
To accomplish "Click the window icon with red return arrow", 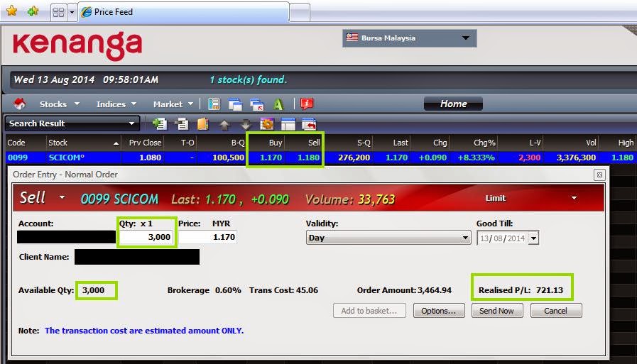I will pos(309,124).
